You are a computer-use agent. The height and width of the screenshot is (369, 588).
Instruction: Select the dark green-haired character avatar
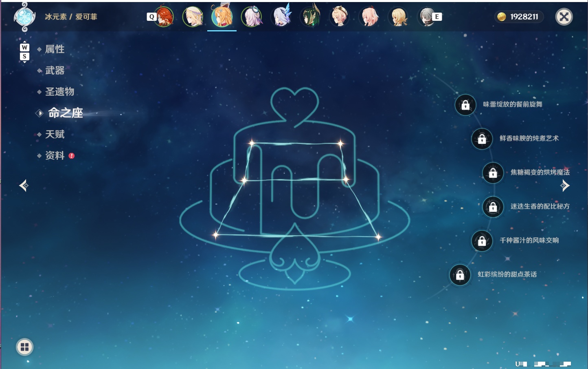pos(310,17)
